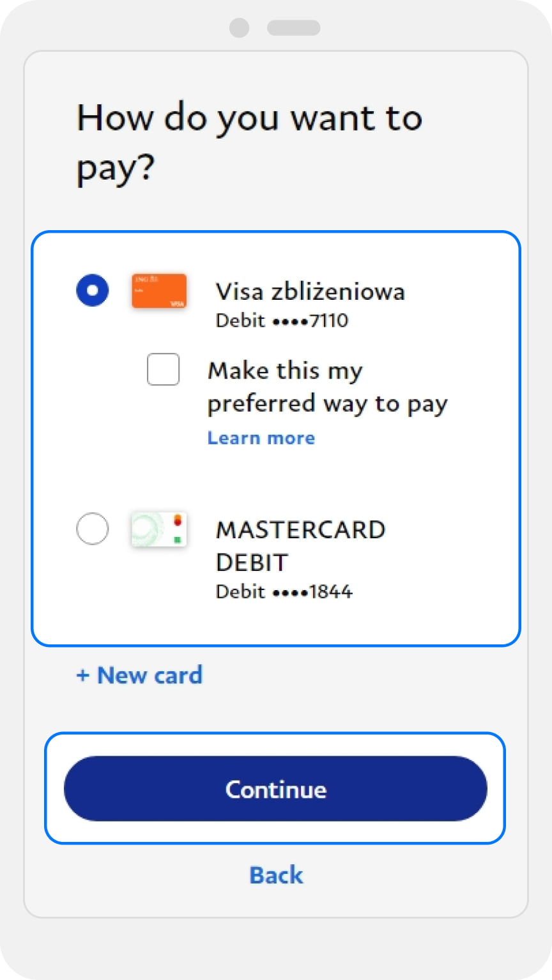
Task: Click the "Debit ••••1844" card number text
Action: [x=284, y=591]
